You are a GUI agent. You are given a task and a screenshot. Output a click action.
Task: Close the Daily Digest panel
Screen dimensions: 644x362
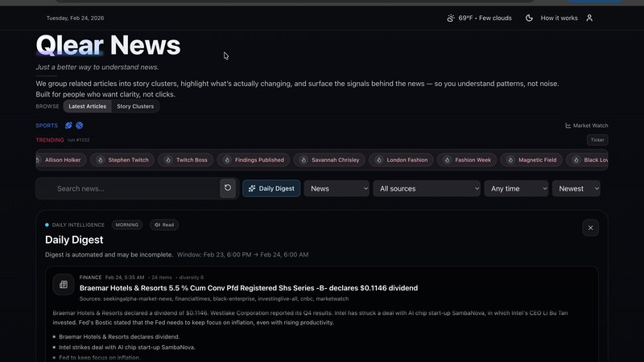pyautogui.click(x=590, y=228)
